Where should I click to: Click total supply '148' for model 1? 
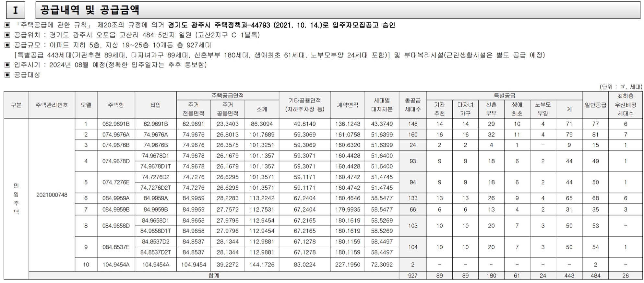pyautogui.click(x=413, y=124)
